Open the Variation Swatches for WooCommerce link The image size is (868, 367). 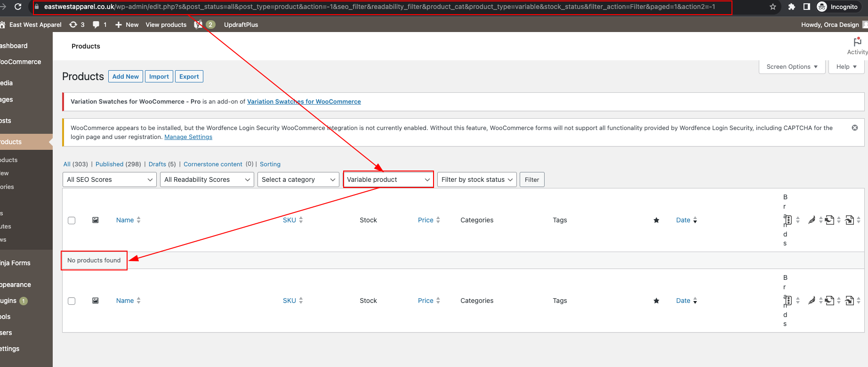(304, 101)
